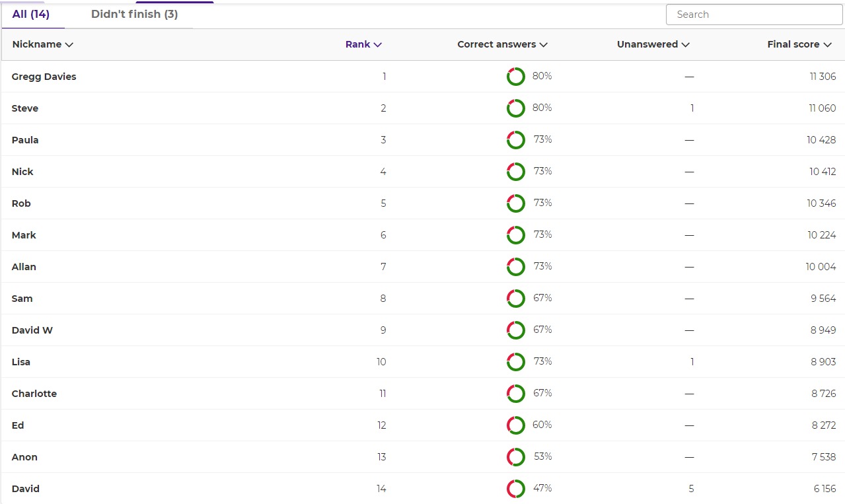This screenshot has width=845, height=504.
Task: Select the nickname Ed
Action: click(x=18, y=425)
